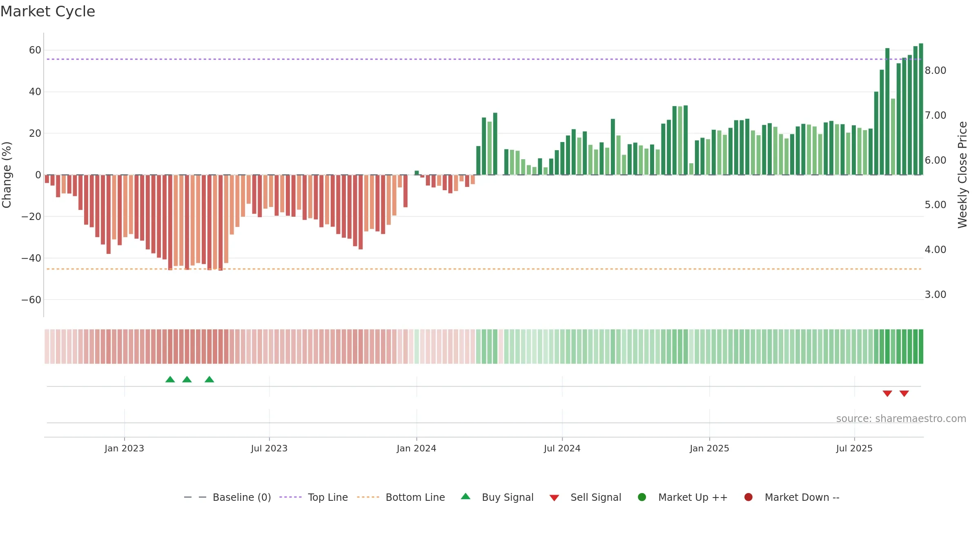Click the source: sharemaestro.com text
The width and height of the screenshot is (980, 551).
pyautogui.click(x=901, y=419)
